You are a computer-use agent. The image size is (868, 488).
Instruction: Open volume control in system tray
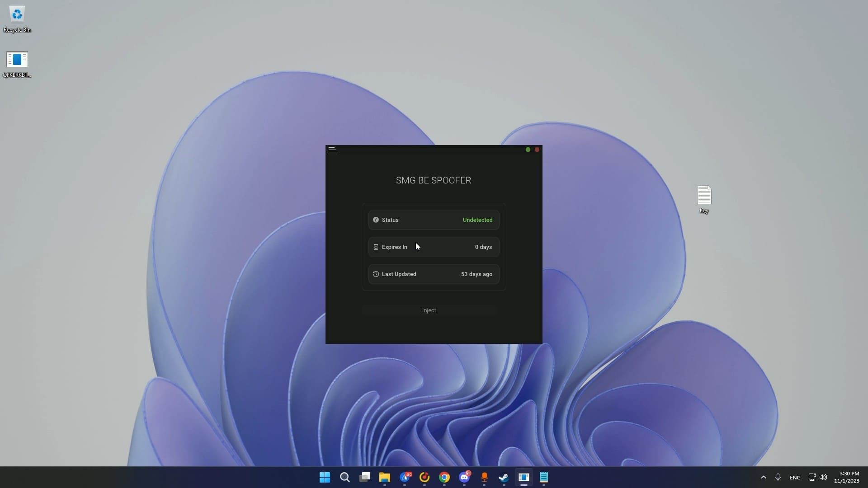[823, 477]
